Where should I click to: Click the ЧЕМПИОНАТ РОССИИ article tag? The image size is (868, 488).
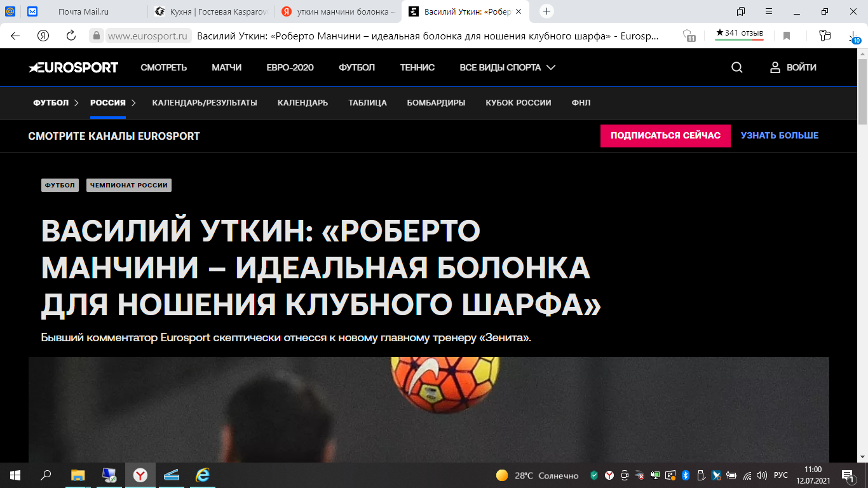(x=129, y=186)
